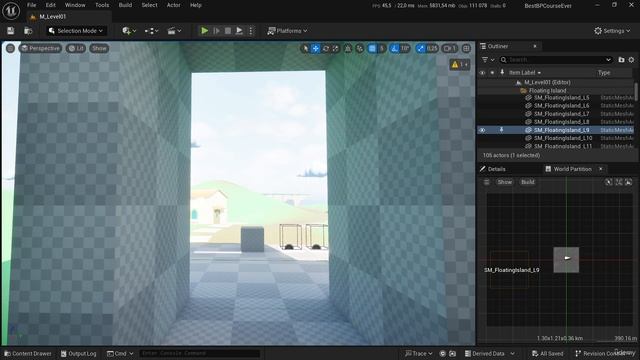Toggle pin on SM_FloatingIsland_L9 row
Viewport: 640px width, 360px height.
pyautogui.click(x=502, y=130)
